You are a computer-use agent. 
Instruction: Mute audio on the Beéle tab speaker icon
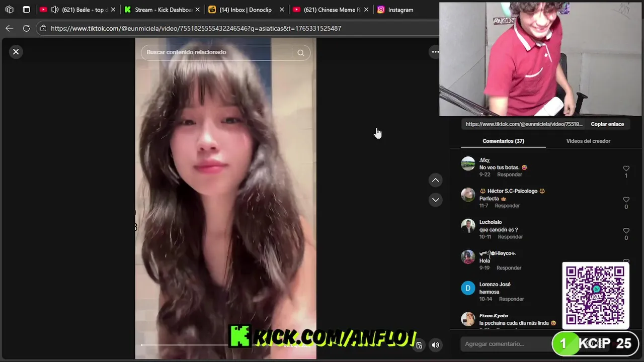tap(55, 10)
